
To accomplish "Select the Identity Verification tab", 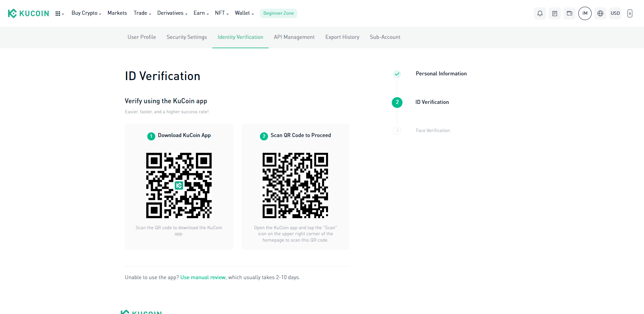I will click(x=240, y=37).
